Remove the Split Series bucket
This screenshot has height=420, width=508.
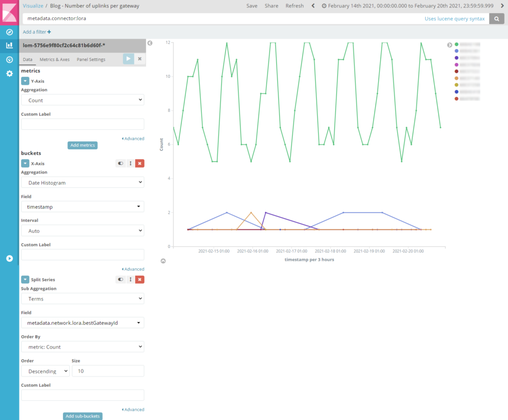point(139,280)
